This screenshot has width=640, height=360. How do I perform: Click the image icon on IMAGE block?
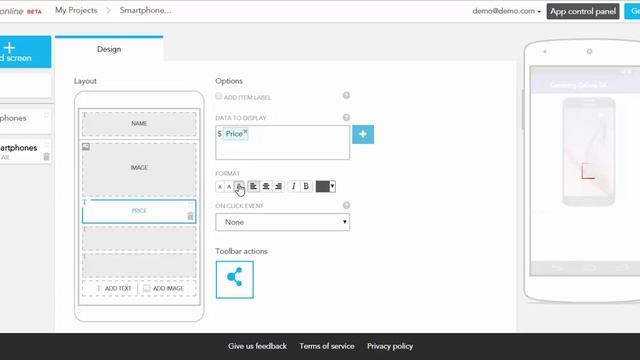86,147
